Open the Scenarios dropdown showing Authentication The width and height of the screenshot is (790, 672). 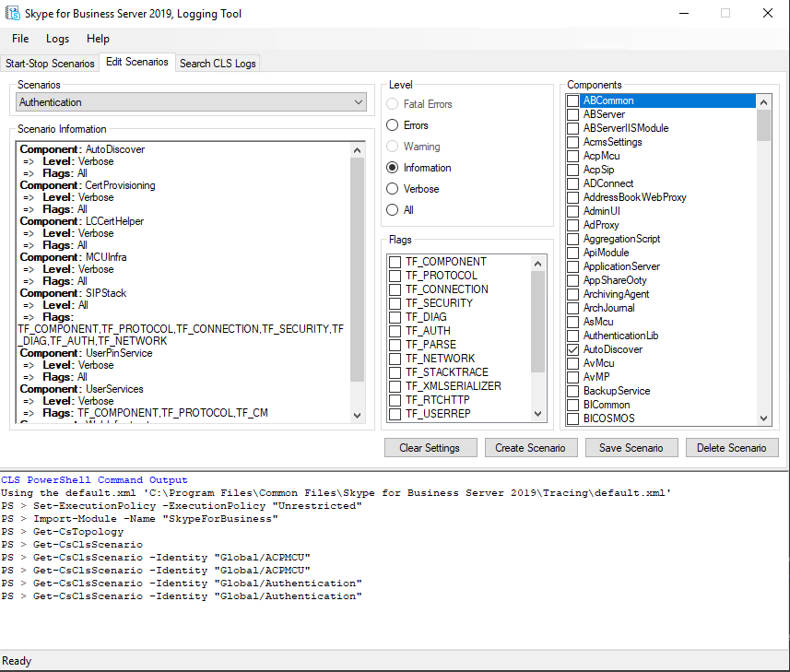coord(192,102)
